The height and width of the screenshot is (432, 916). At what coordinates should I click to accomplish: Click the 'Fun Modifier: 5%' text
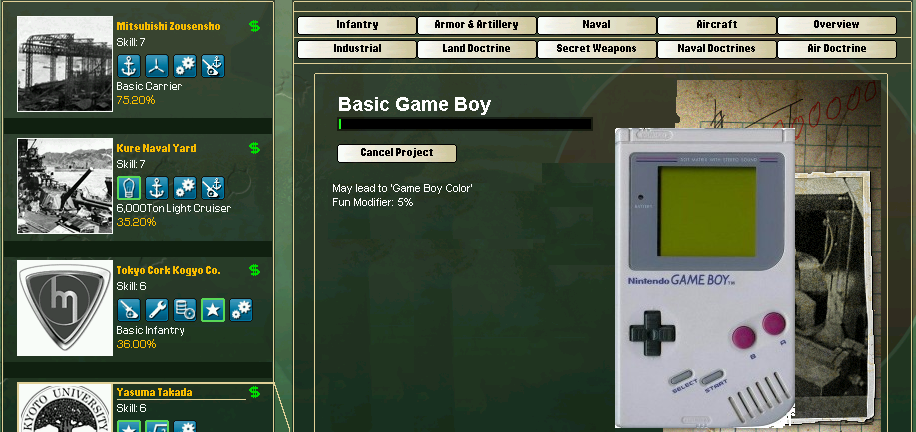tap(373, 202)
